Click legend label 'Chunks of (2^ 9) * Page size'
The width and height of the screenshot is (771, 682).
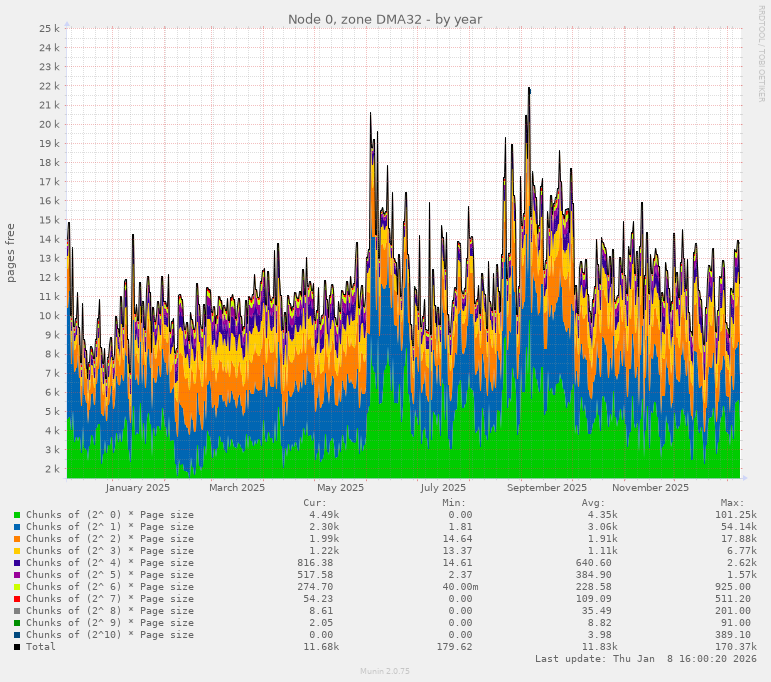click(110, 623)
